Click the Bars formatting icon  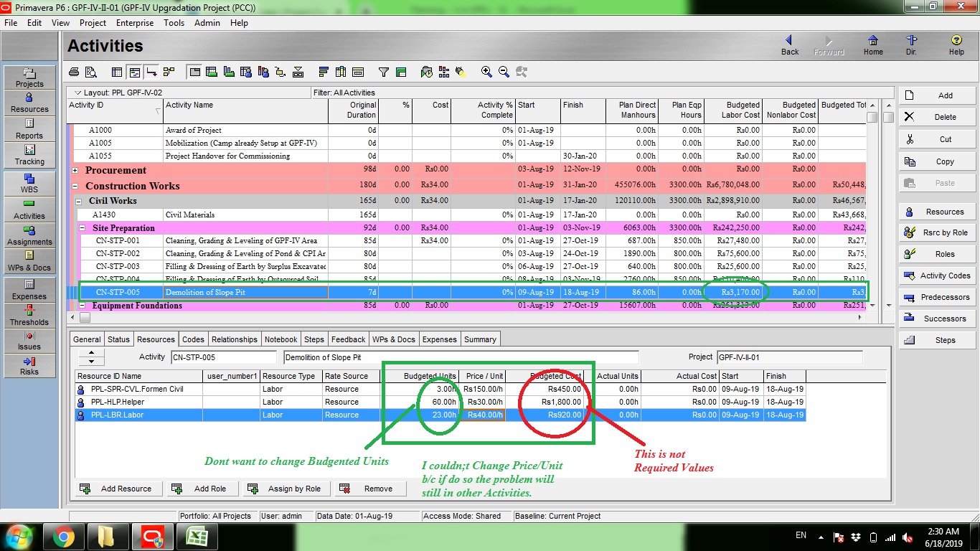pyautogui.click(x=324, y=72)
